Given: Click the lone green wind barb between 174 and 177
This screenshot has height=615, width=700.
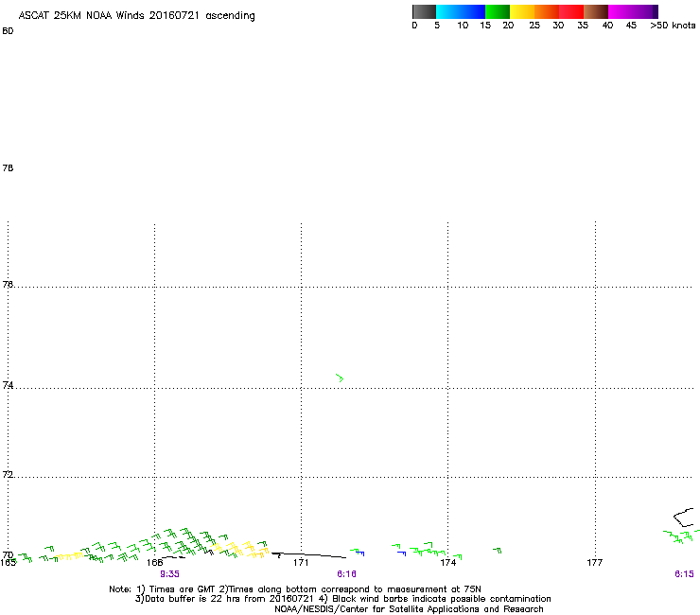Looking at the screenshot, I should click(498, 551).
